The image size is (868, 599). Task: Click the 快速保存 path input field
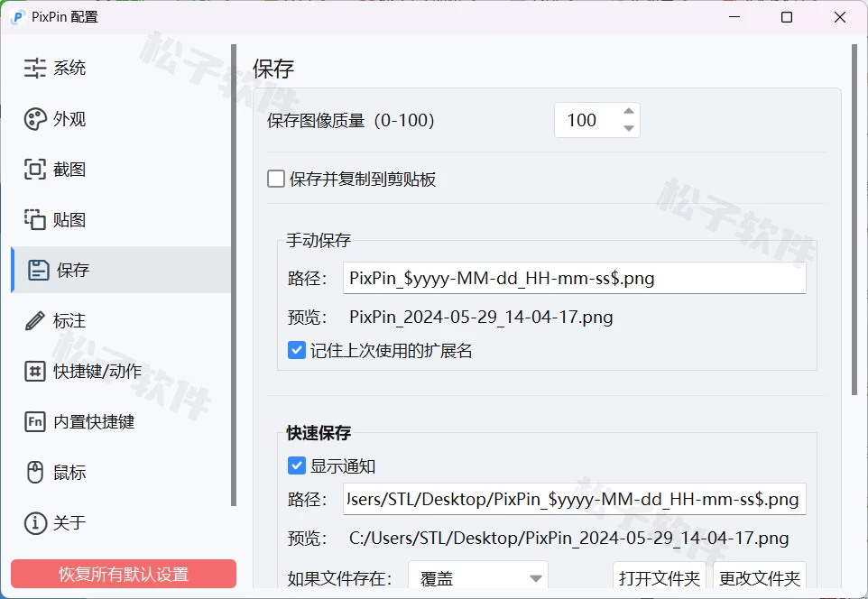pyautogui.click(x=575, y=500)
